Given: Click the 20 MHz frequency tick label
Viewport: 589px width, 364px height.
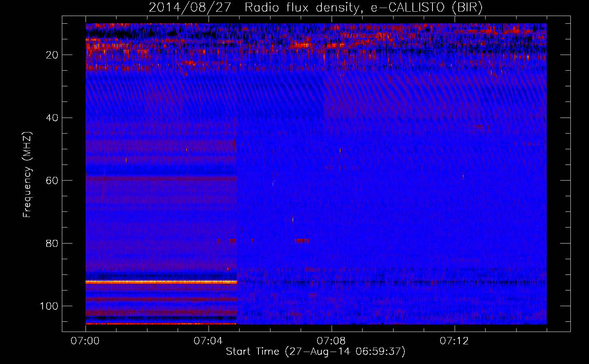Looking at the screenshot, I should (52, 55).
